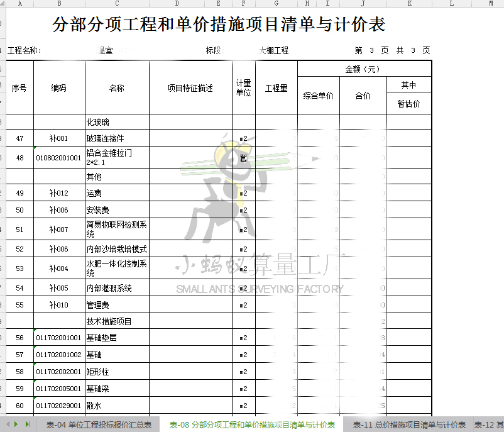Select the 表-08 分部分项工程 sheet tab

pyautogui.click(x=252, y=425)
